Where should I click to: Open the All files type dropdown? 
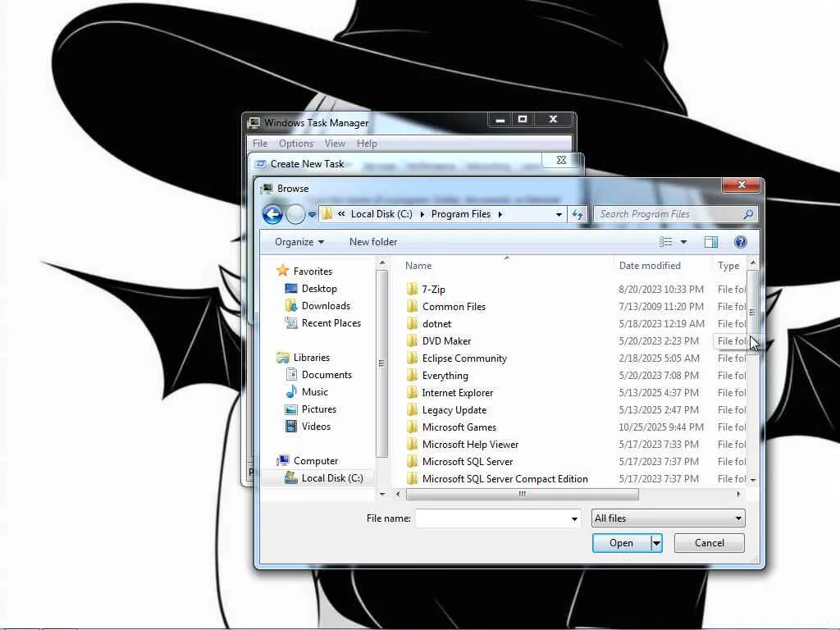click(x=668, y=518)
